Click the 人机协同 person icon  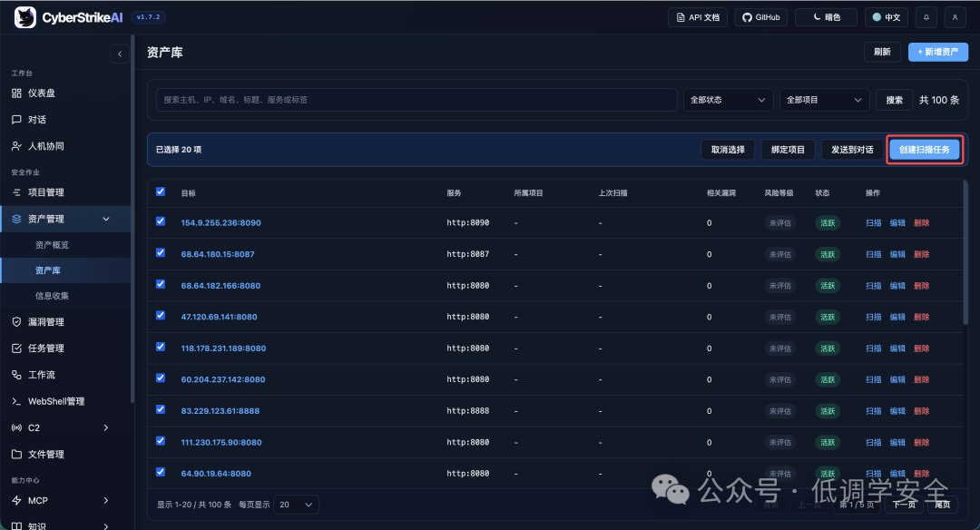17,146
